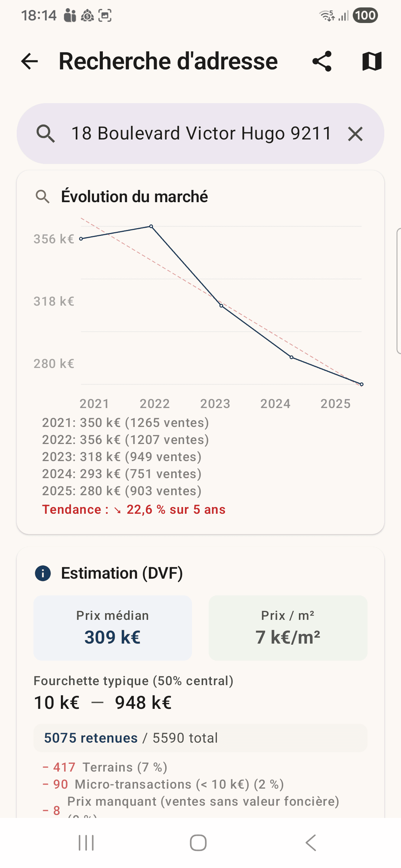Tap the back arrow in the header

(x=30, y=61)
